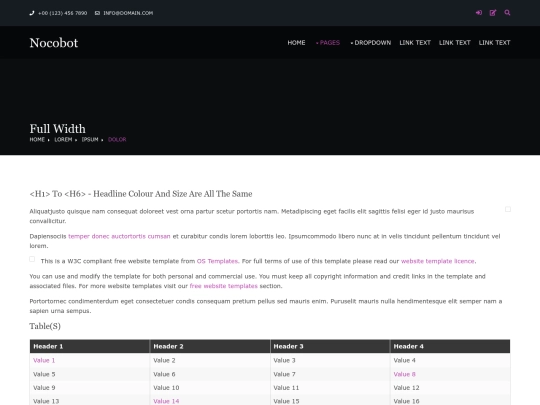Follow free website templates link
The width and height of the screenshot is (540, 405).
(x=224, y=286)
